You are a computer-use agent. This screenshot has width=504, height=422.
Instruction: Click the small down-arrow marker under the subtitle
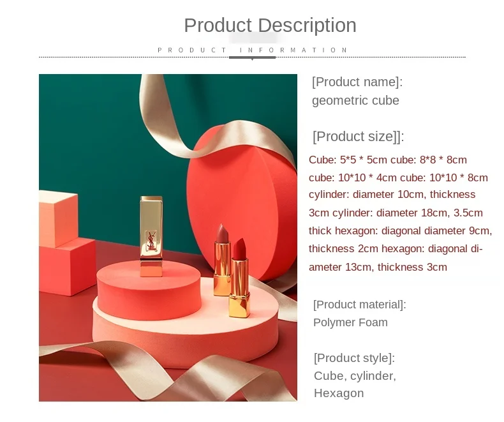coord(253,59)
